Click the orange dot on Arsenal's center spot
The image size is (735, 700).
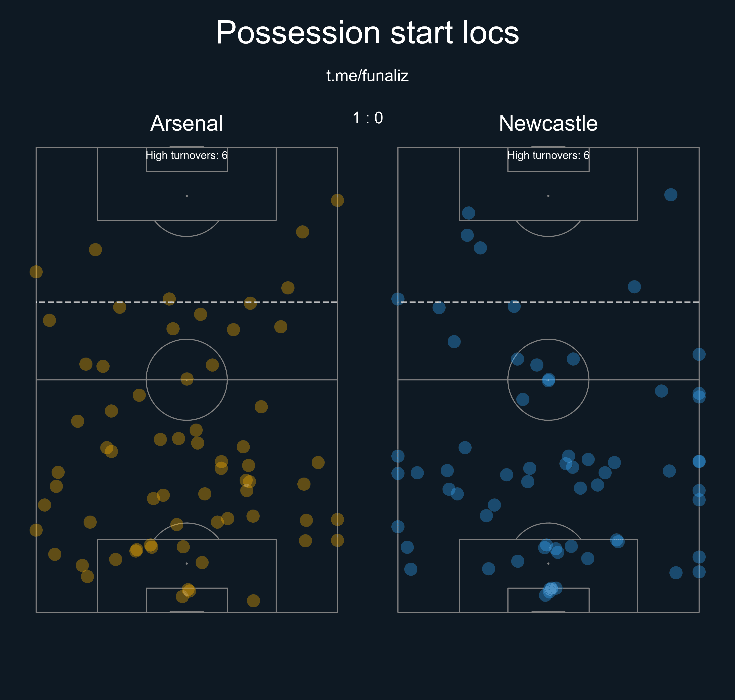187,379
